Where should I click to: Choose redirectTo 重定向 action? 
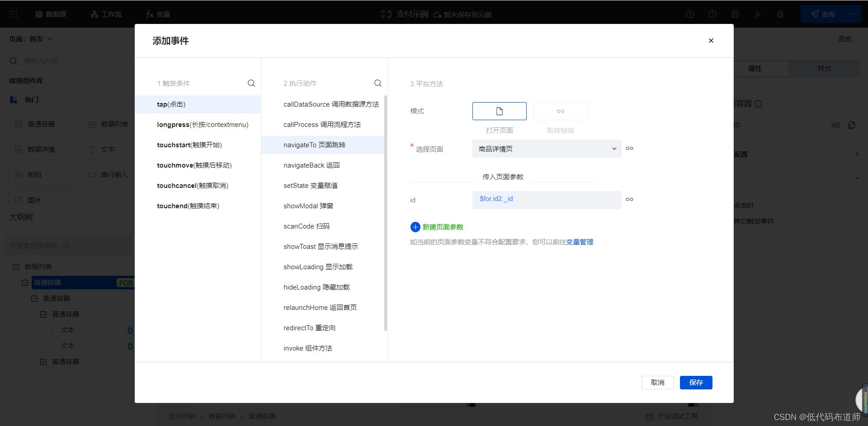pyautogui.click(x=322, y=328)
